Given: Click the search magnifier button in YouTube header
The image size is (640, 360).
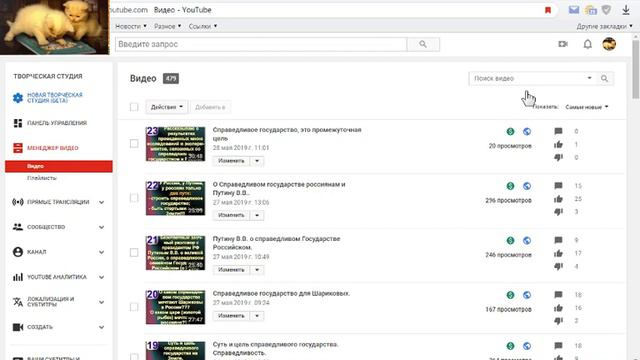Looking at the screenshot, I should (x=423, y=44).
